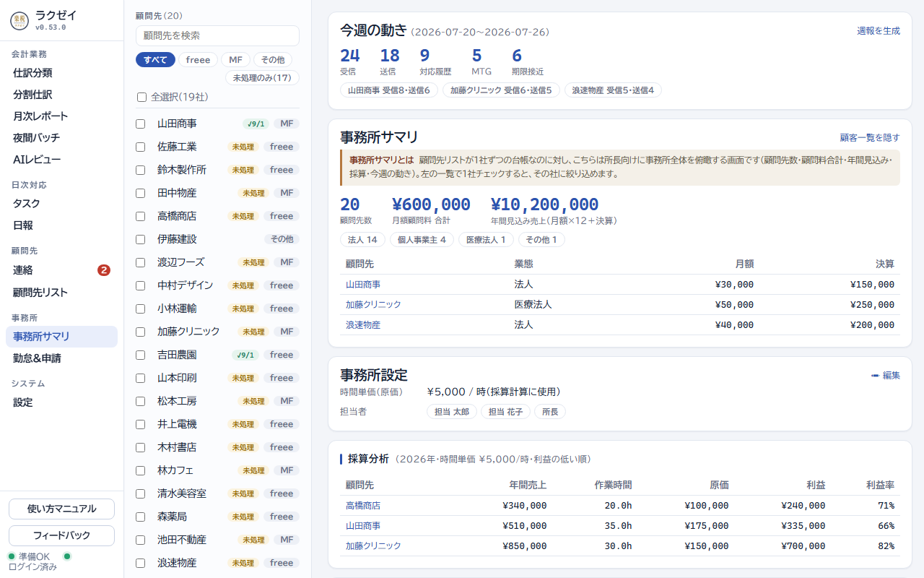924x578 pixels.
Task: Click the 使い方マニュアル button
Action: click(61, 509)
